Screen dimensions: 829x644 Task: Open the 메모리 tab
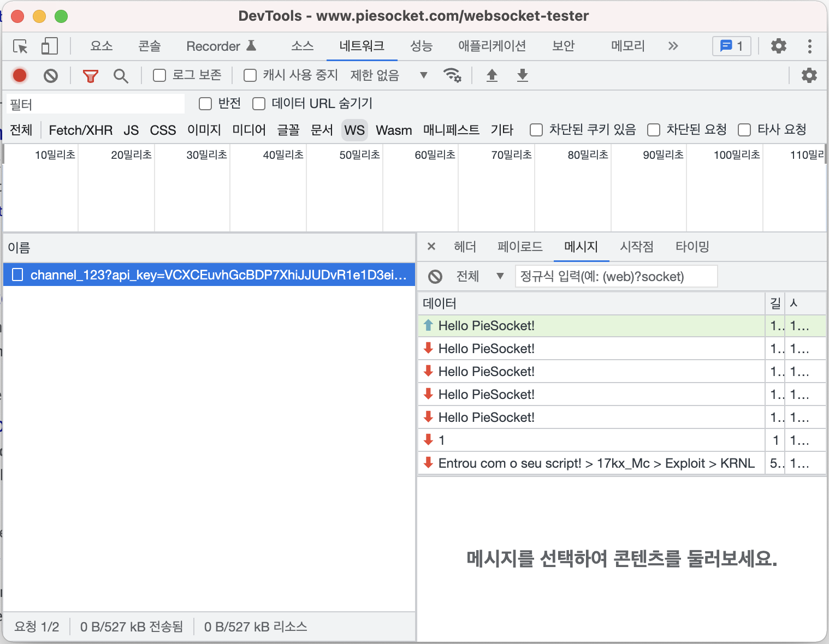click(628, 46)
